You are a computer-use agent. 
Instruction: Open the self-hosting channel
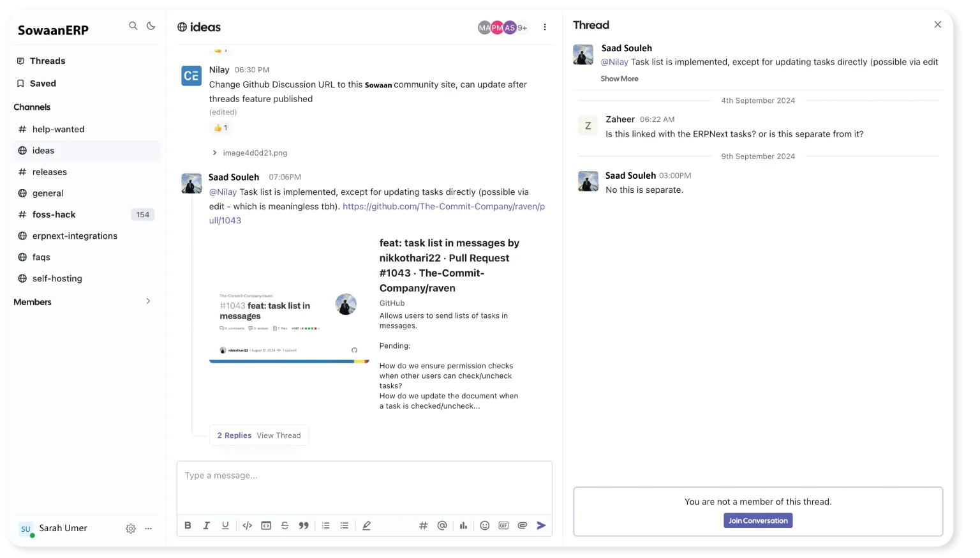(x=87, y=278)
